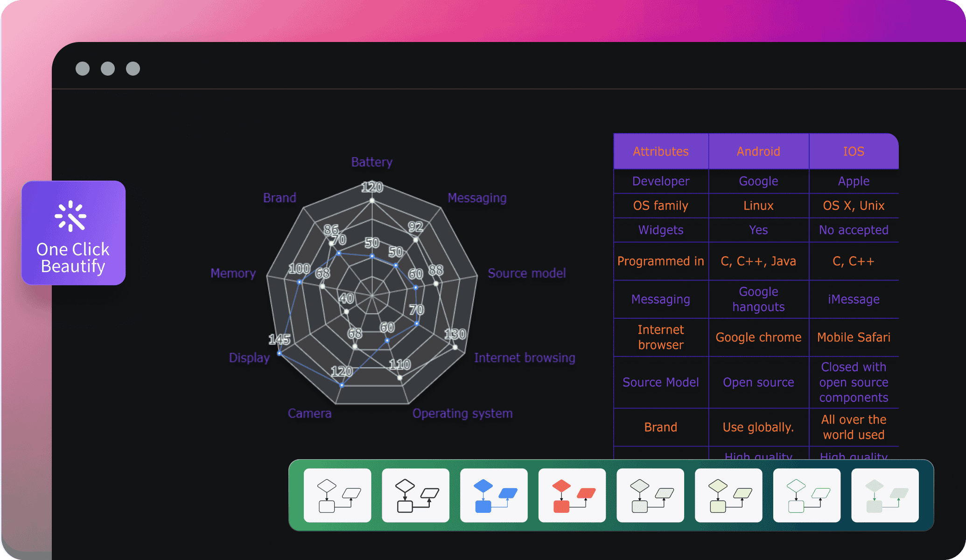Click the Android column header

click(758, 151)
